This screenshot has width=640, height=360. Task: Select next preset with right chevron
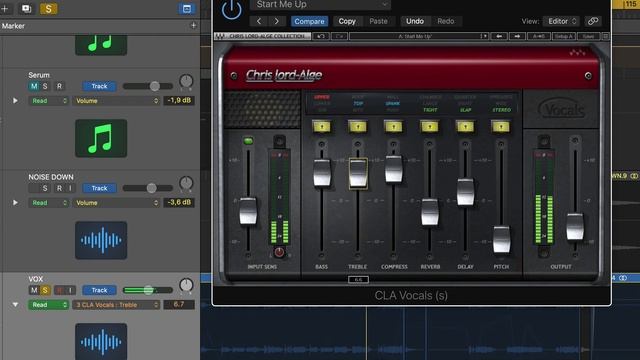276,21
